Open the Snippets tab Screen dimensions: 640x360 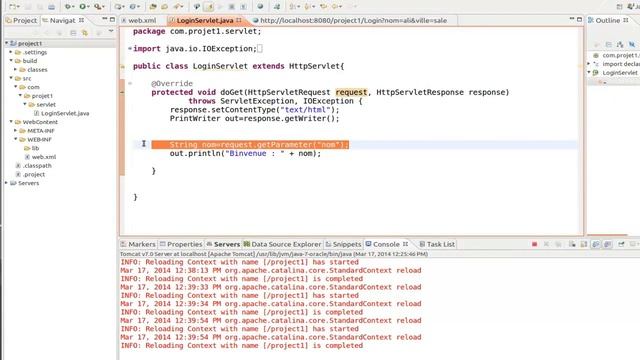tap(343, 244)
